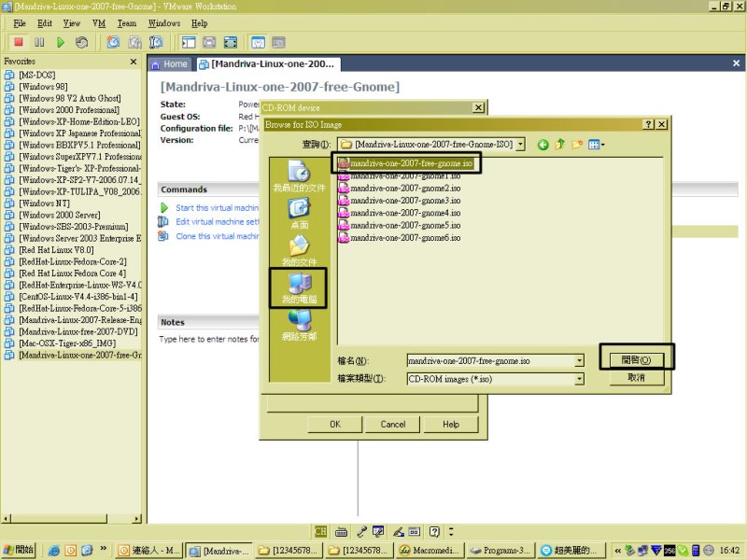Click the Revert to Snapshot toolbar icon
Screen dimensions: 747x560
134,42
